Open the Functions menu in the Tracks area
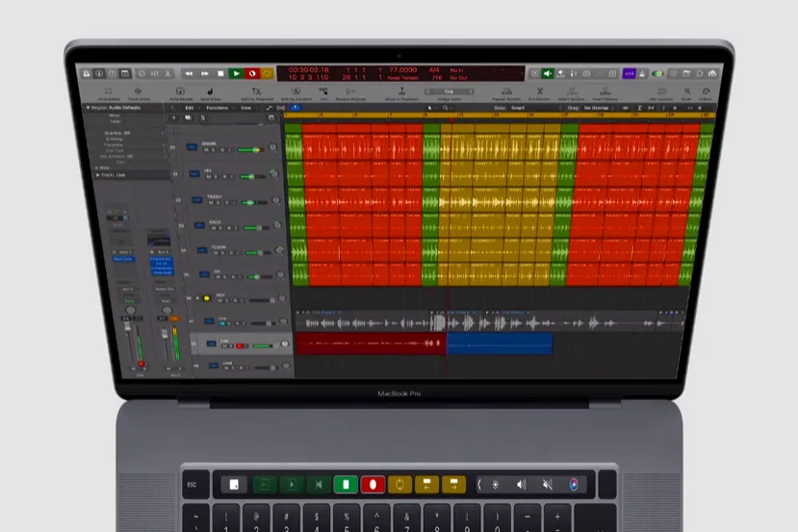Image resolution: width=798 pixels, height=532 pixels. click(218, 108)
